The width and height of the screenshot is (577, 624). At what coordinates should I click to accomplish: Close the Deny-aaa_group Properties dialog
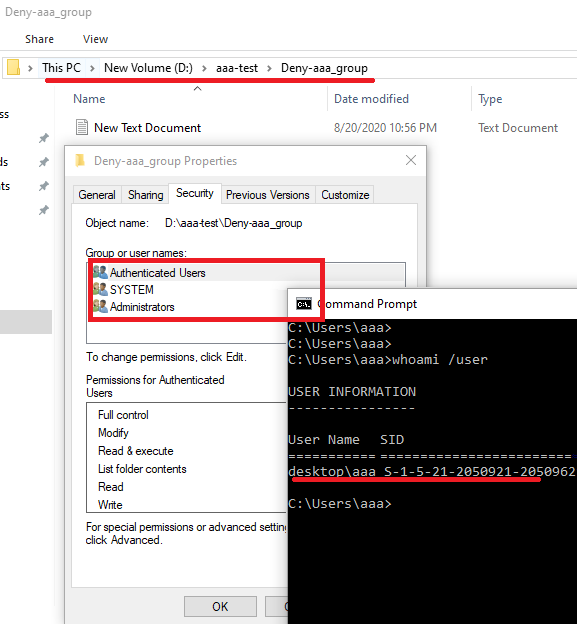411,160
